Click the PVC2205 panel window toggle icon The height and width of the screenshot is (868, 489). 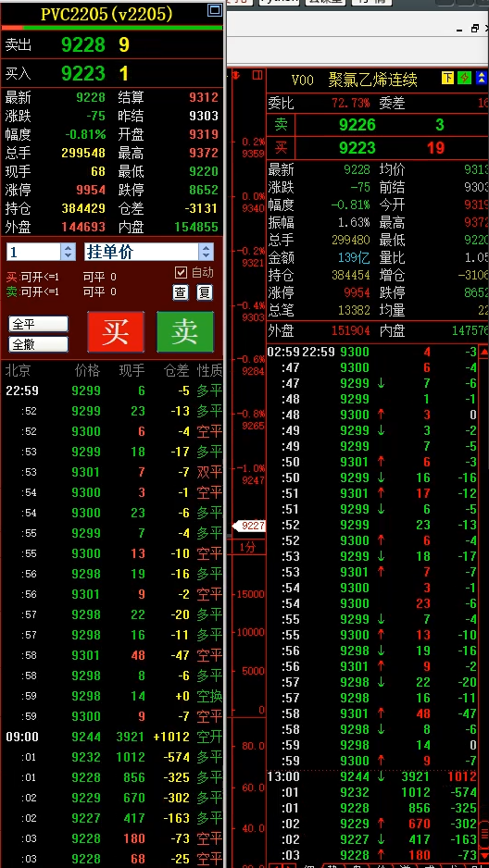coord(214,10)
